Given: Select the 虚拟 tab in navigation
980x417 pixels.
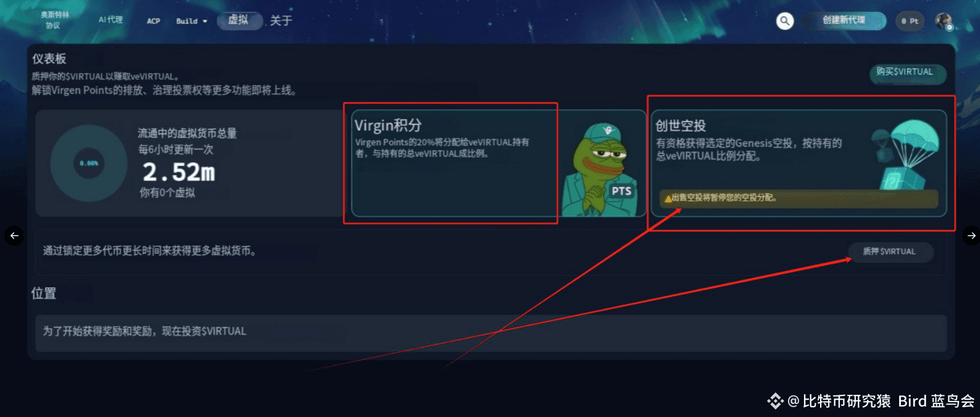Looking at the screenshot, I should (240, 20).
